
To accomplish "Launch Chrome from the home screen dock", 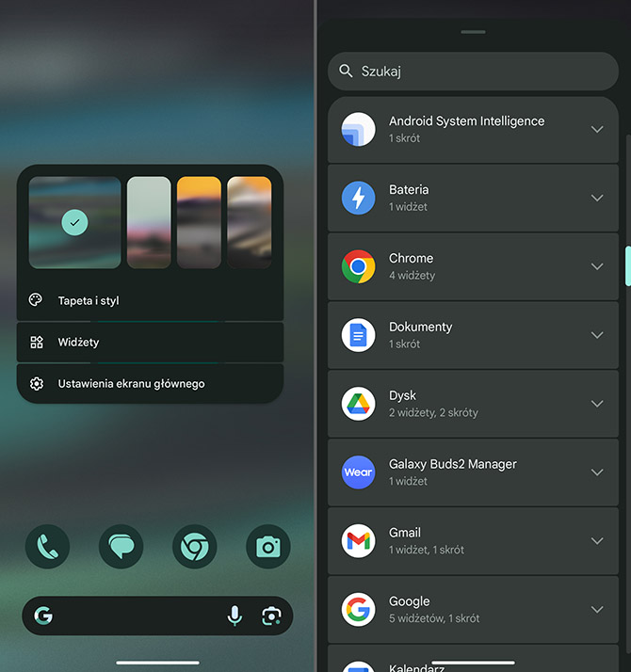I will click(x=195, y=547).
